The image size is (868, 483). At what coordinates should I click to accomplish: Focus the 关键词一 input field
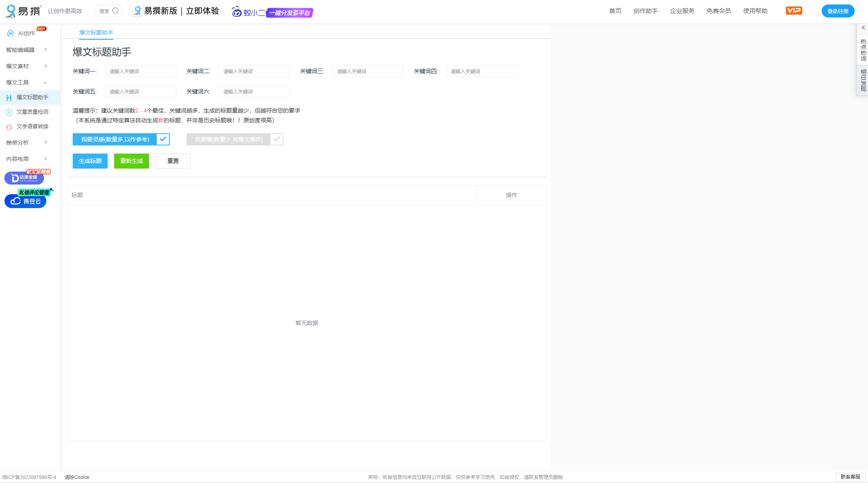pyautogui.click(x=141, y=71)
